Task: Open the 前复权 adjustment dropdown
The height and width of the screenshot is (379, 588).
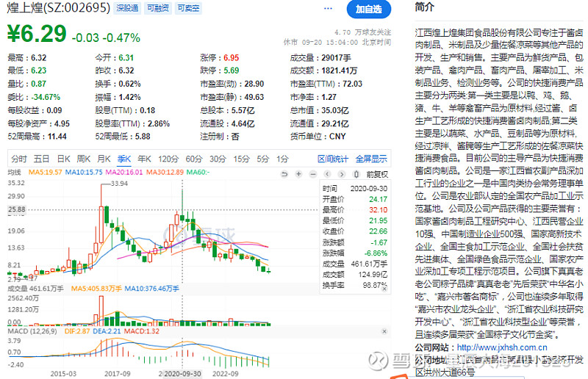Action: pos(377,174)
